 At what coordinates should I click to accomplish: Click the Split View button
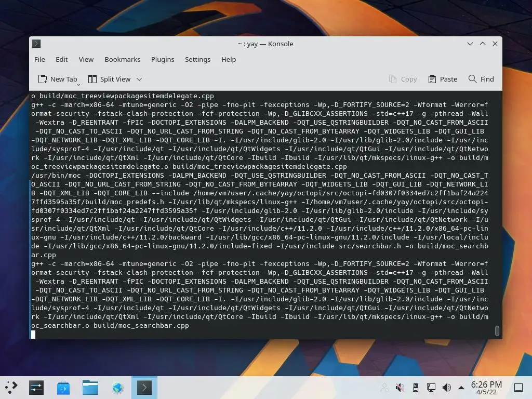(x=109, y=79)
